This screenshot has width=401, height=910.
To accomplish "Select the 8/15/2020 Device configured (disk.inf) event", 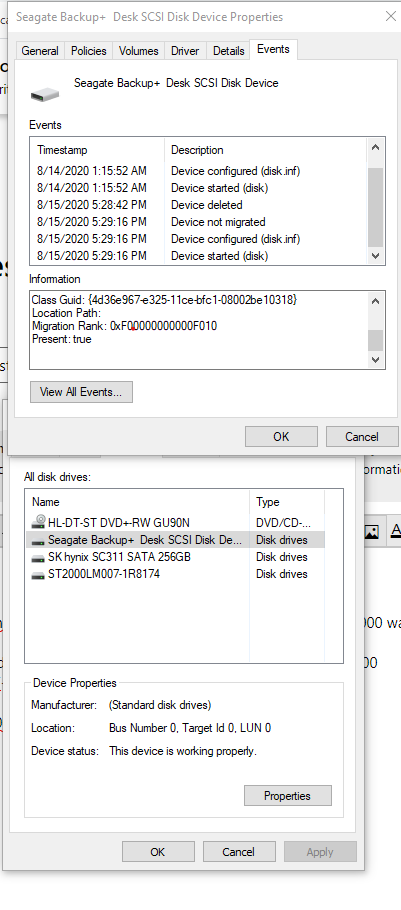I will coord(198,239).
